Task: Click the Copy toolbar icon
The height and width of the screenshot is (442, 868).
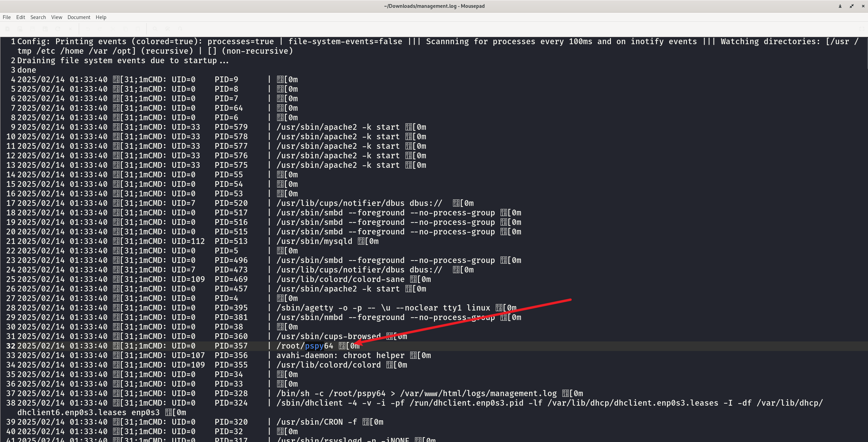Action: 125,29
